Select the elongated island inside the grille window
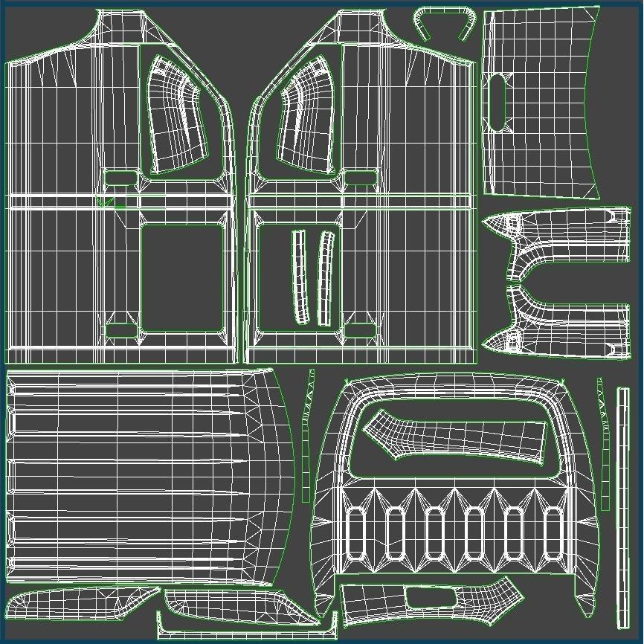 [x=454, y=437]
